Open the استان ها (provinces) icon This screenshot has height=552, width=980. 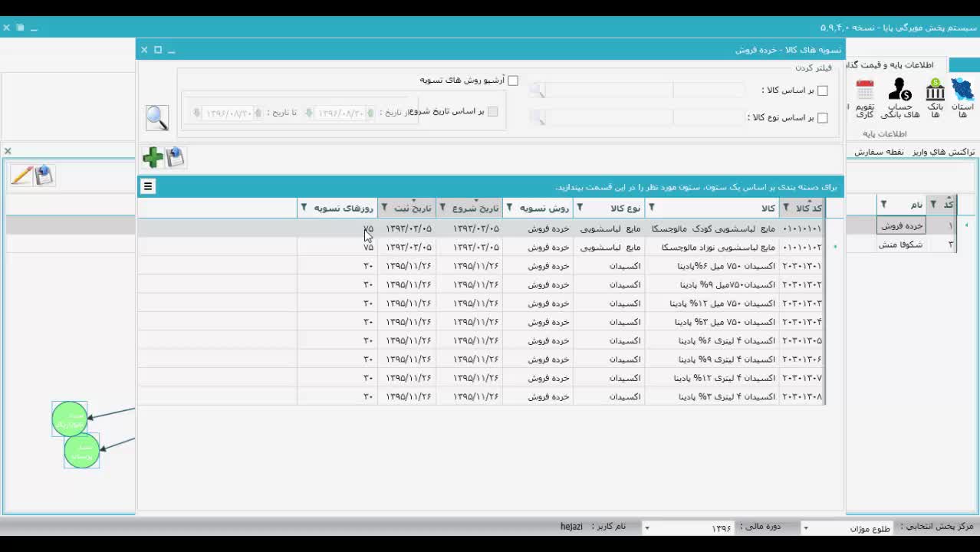tap(962, 98)
